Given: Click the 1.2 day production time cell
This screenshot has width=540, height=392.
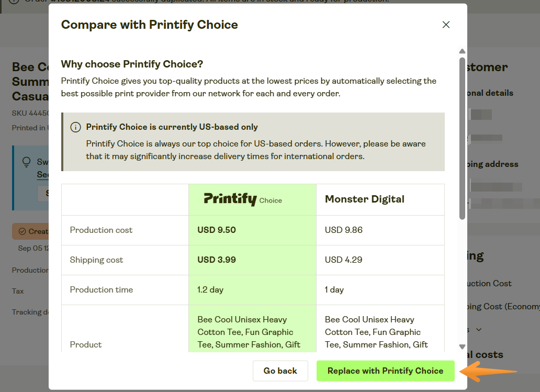Looking at the screenshot, I should pos(210,289).
